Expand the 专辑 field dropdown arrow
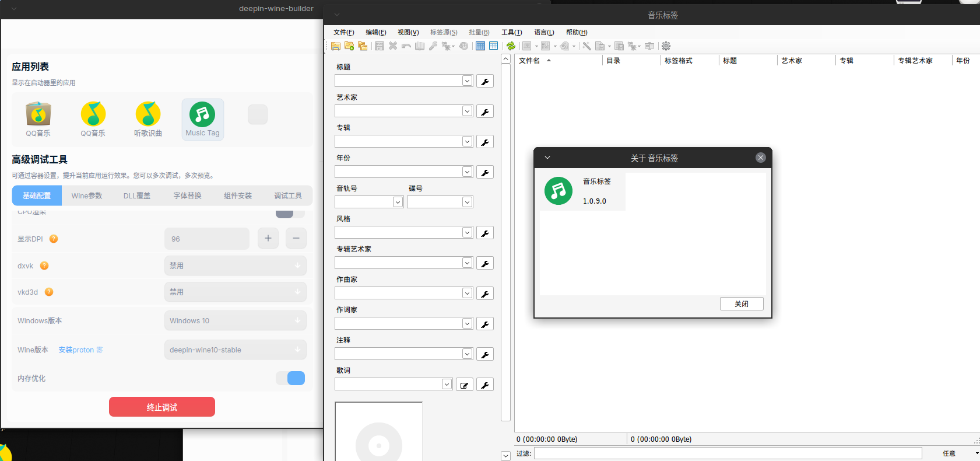 467,141
